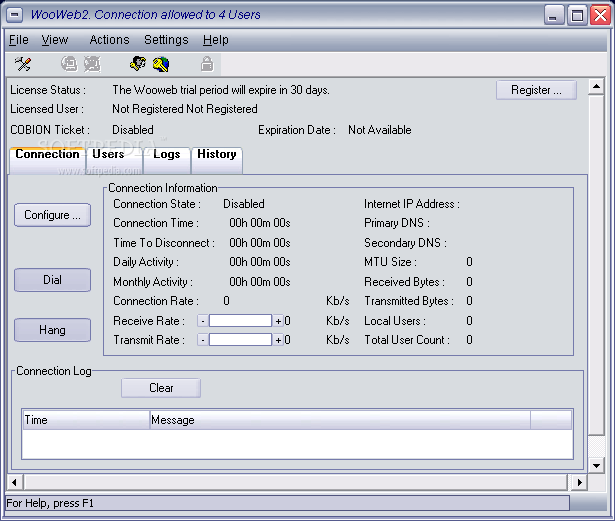The width and height of the screenshot is (615, 521).
Task: Click the grayed-out padlock toolbar icon
Action: [207, 64]
